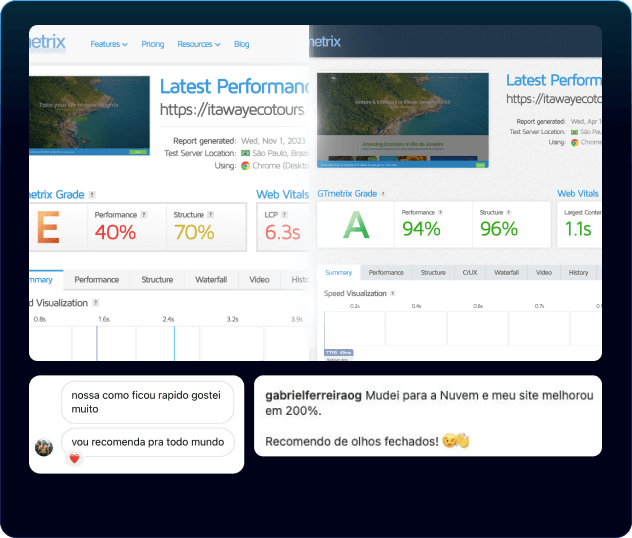Click help icon beside right Structure 96%
The width and height of the screenshot is (632, 538).
tap(509, 212)
